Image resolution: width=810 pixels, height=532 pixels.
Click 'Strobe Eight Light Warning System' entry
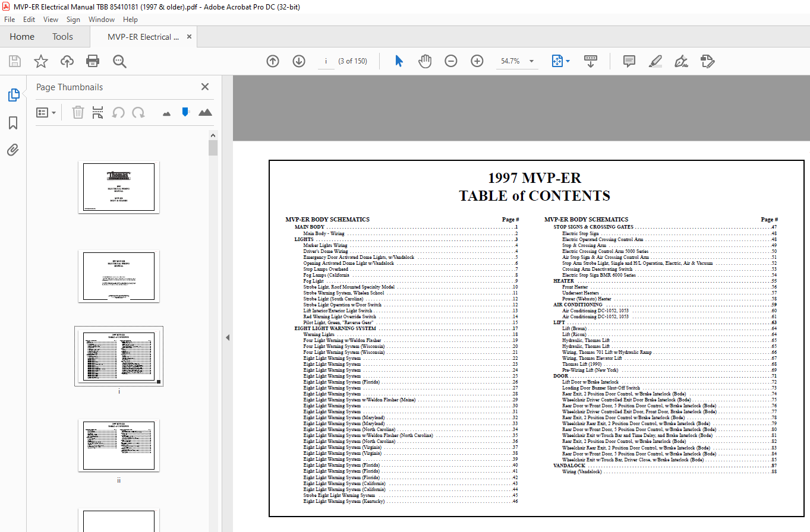click(x=339, y=495)
